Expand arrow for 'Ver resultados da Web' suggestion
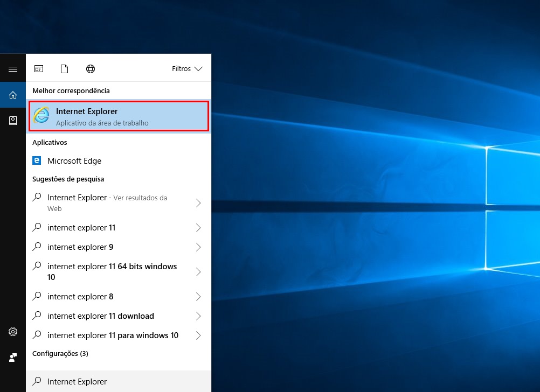 pos(198,203)
